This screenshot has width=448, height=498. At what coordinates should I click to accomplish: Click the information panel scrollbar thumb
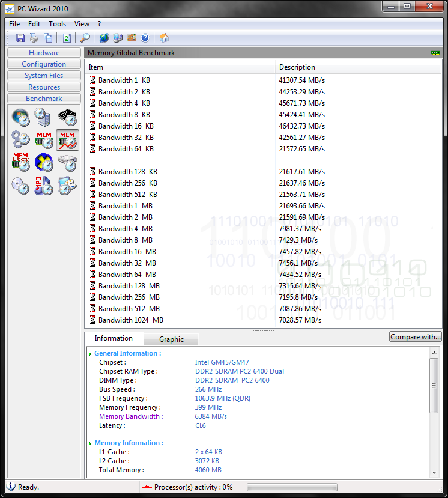[x=434, y=386]
